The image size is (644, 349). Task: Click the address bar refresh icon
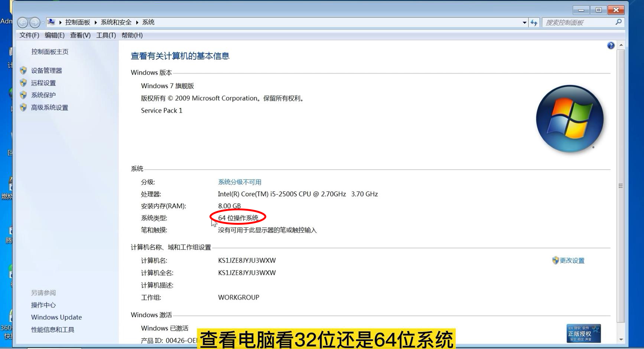pyautogui.click(x=534, y=23)
